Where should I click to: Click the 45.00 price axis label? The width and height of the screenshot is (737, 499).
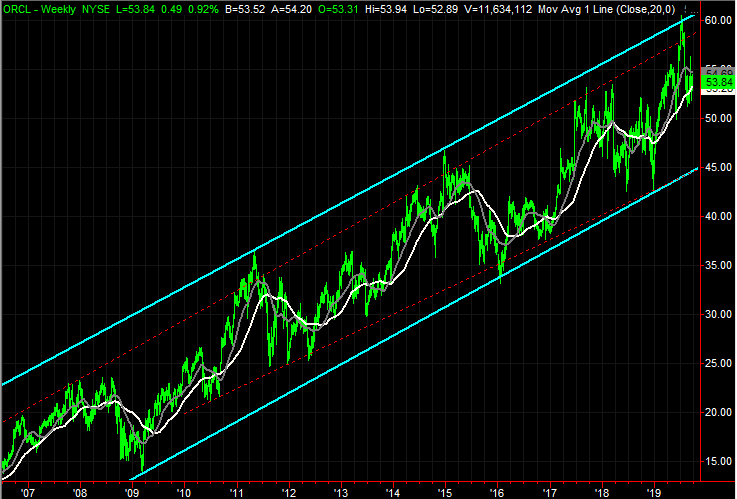click(x=719, y=167)
